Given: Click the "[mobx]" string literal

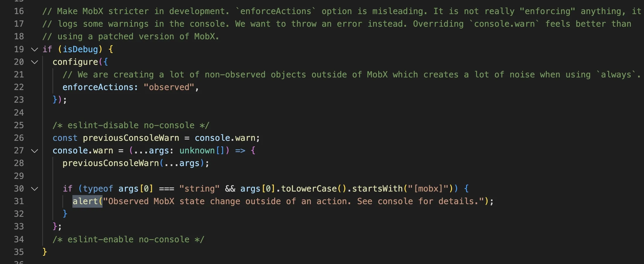Looking at the screenshot, I should [428, 189].
